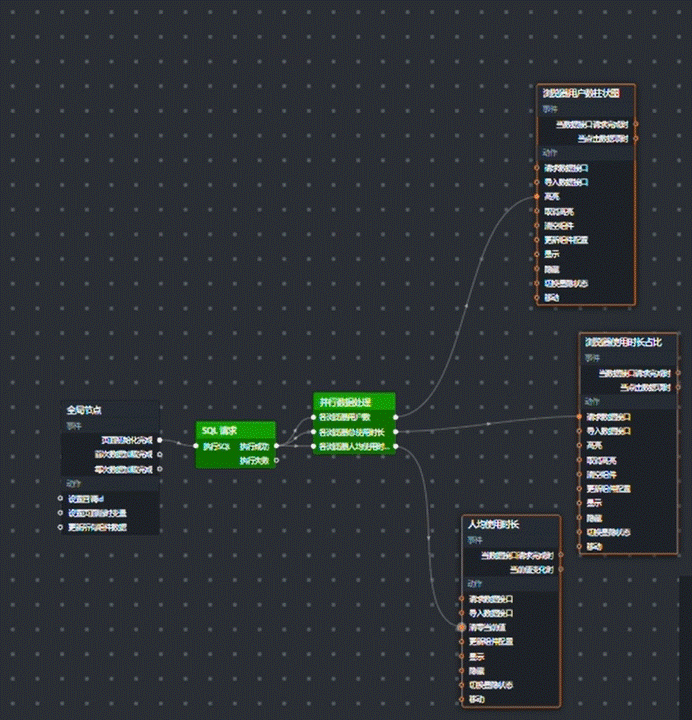Click 当点击数据项时 output port on 浏览器用户数柱状图
Viewport: 692px width, 720px height.
pyautogui.click(x=636, y=138)
